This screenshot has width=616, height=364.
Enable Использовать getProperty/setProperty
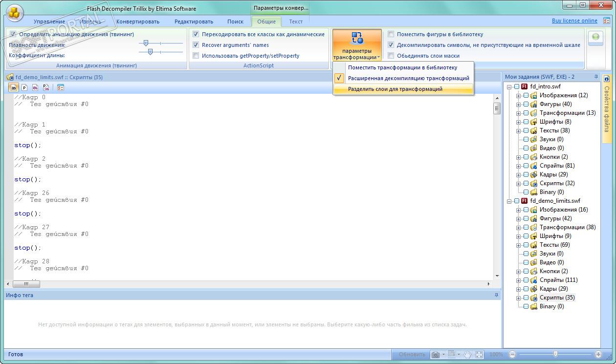[196, 56]
